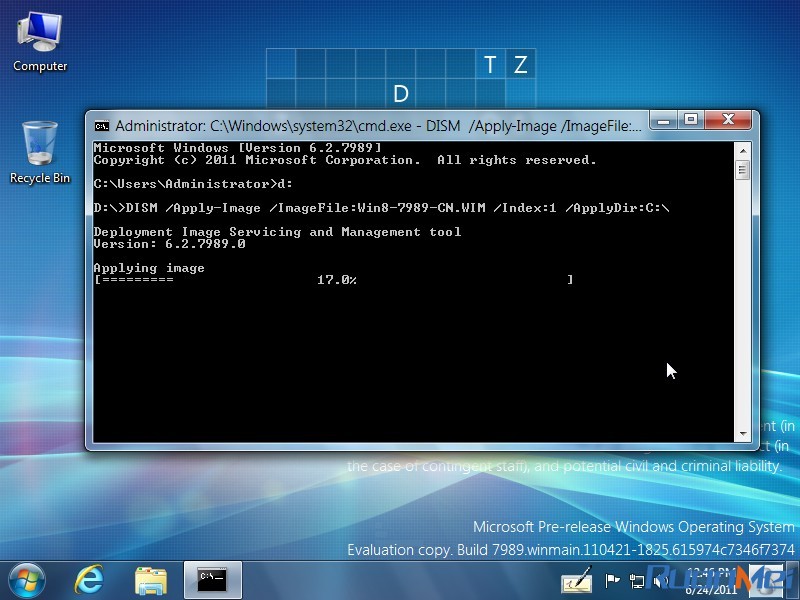Click the Copyright 2011 Microsoft line
The image size is (800, 600).
[345, 160]
